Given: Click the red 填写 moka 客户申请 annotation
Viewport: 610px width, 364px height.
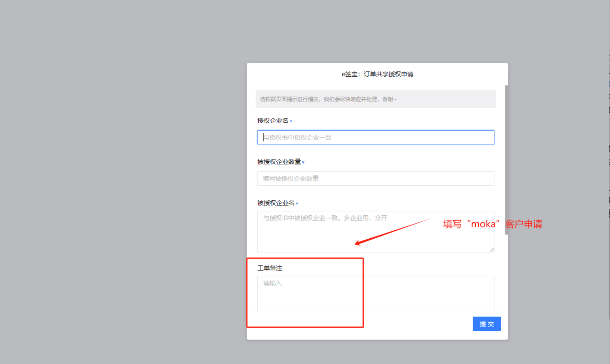Looking at the screenshot, I should click(492, 224).
